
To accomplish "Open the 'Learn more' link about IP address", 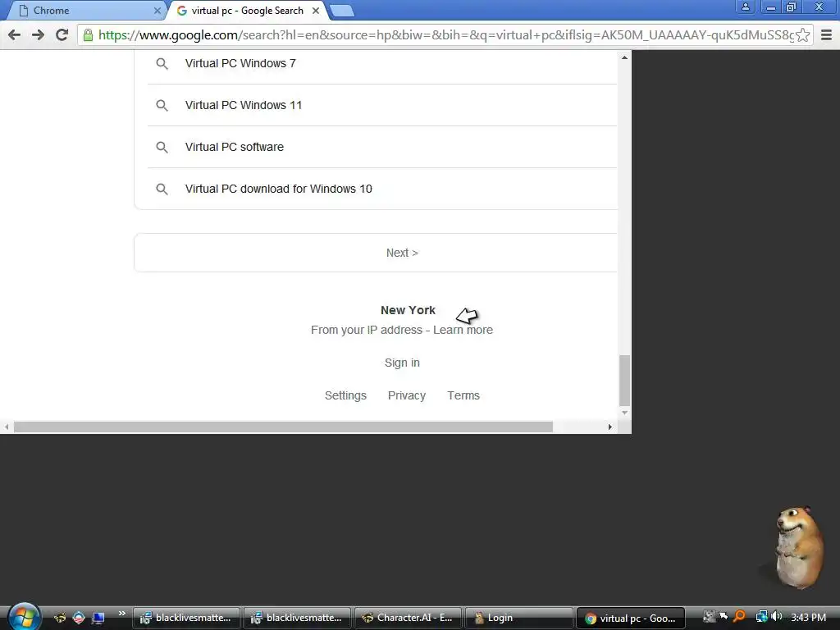I will [463, 330].
